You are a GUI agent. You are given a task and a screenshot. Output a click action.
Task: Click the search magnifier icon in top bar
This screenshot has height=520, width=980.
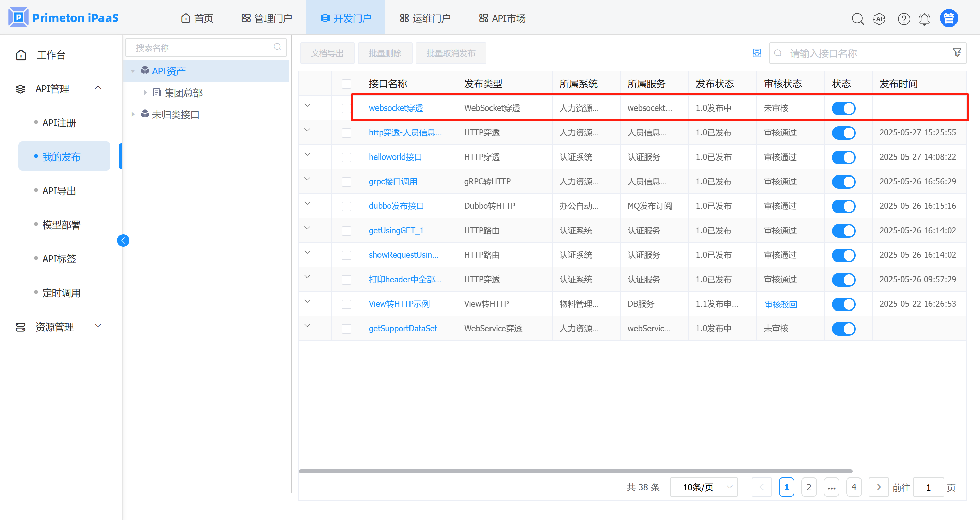pyautogui.click(x=857, y=18)
